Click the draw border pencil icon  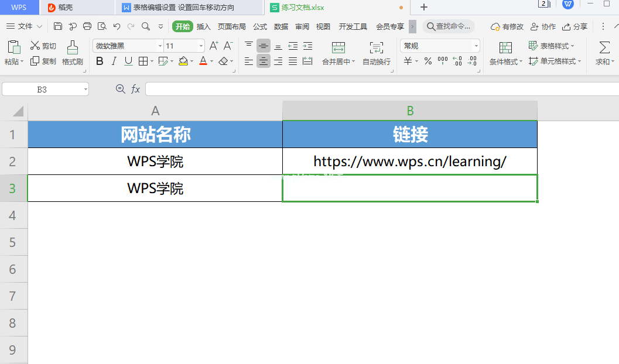tap(163, 61)
